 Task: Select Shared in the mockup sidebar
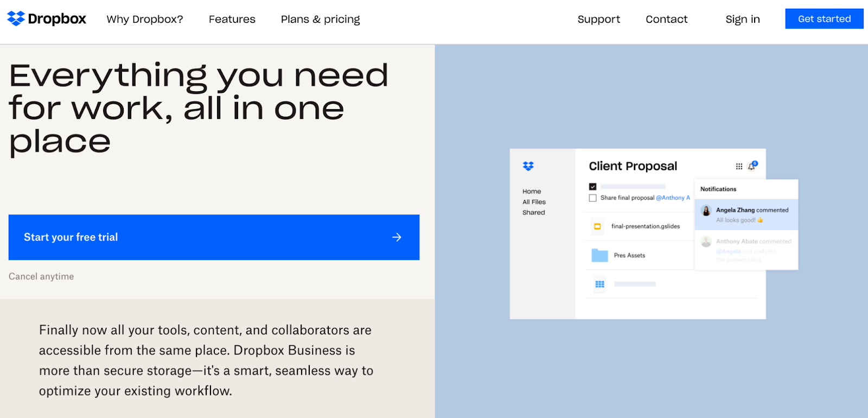point(534,213)
